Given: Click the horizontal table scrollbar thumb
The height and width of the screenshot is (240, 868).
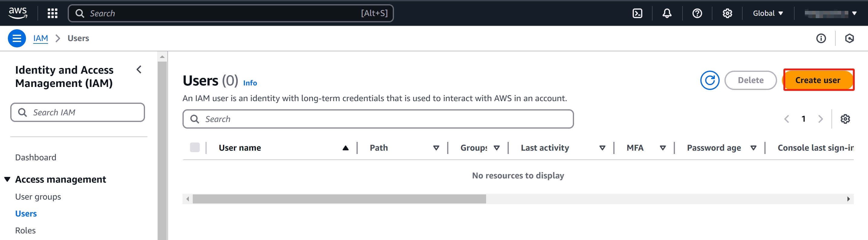Looking at the screenshot, I should pyautogui.click(x=339, y=199).
